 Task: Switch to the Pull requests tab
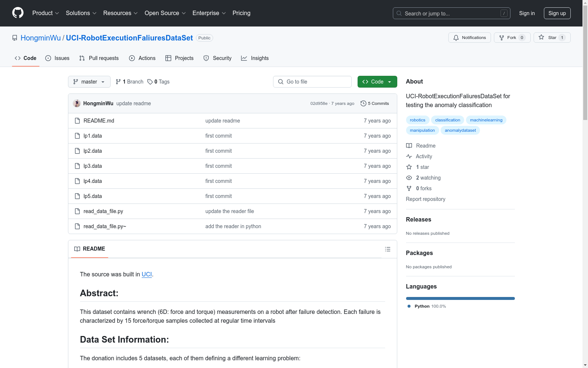click(99, 58)
